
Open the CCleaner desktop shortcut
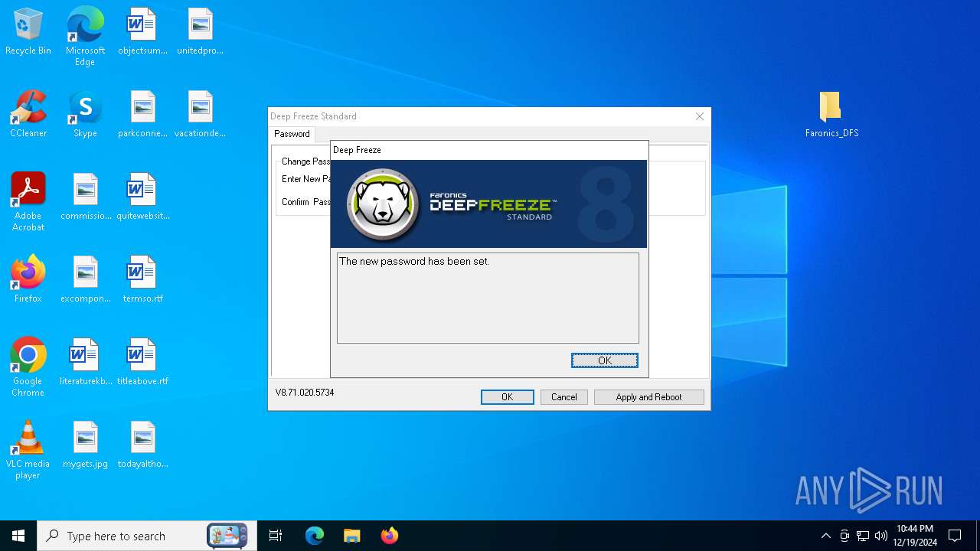(x=28, y=115)
